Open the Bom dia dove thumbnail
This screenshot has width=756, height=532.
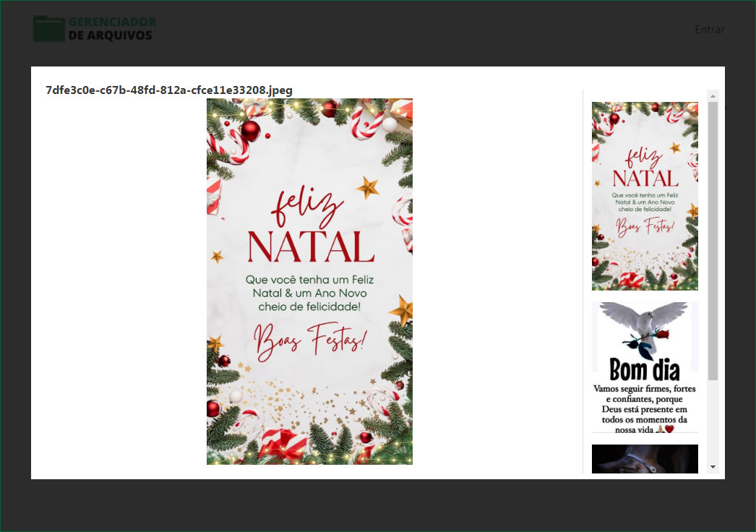point(645,366)
